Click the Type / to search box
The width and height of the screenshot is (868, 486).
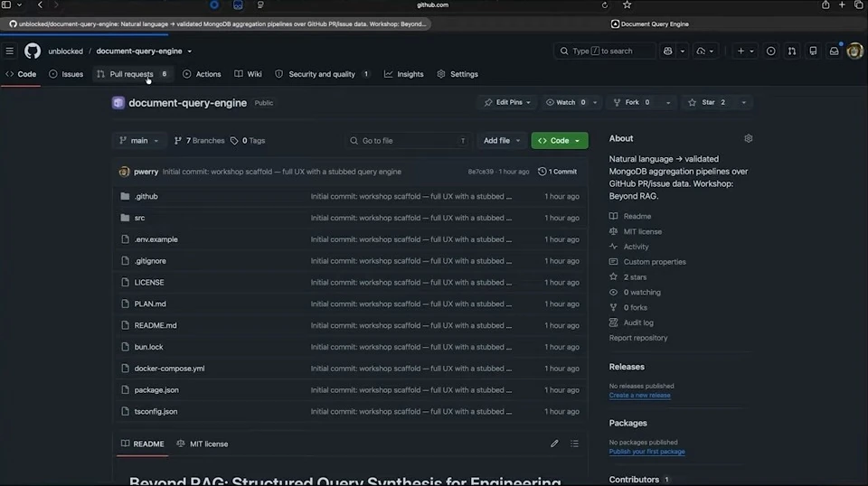(605, 51)
